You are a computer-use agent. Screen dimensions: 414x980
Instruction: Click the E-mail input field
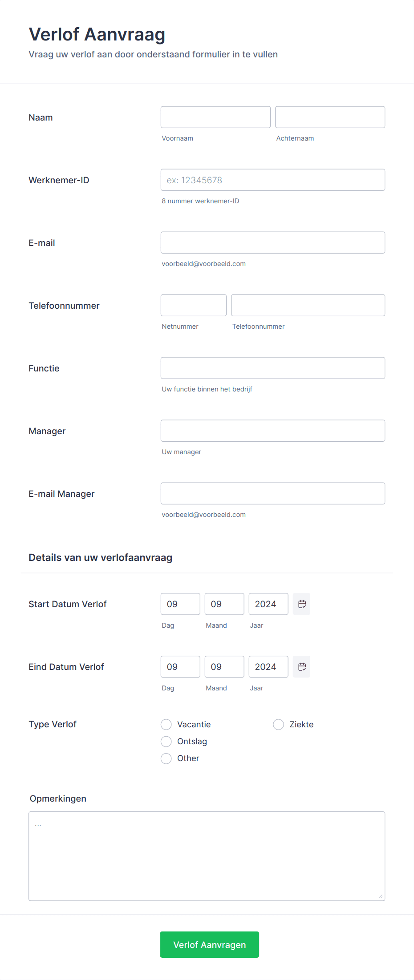coord(272,242)
